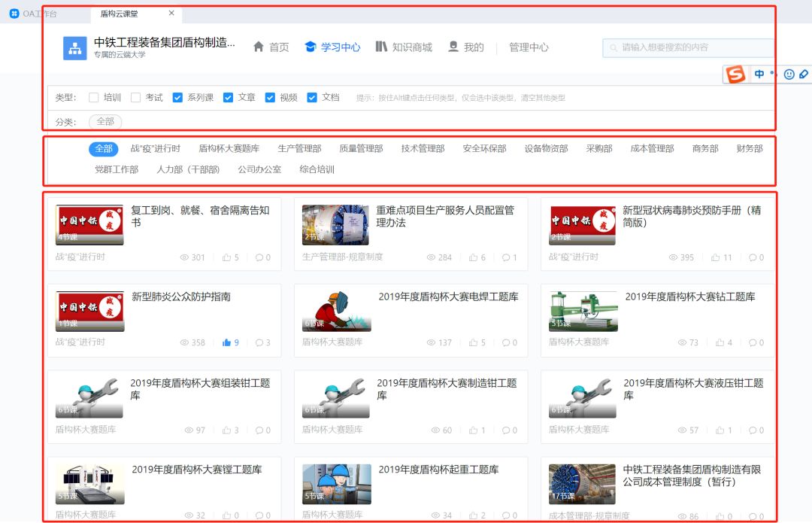812x523 pixels.
Task: Switch to the OA工作台 tab
Action: [34, 14]
